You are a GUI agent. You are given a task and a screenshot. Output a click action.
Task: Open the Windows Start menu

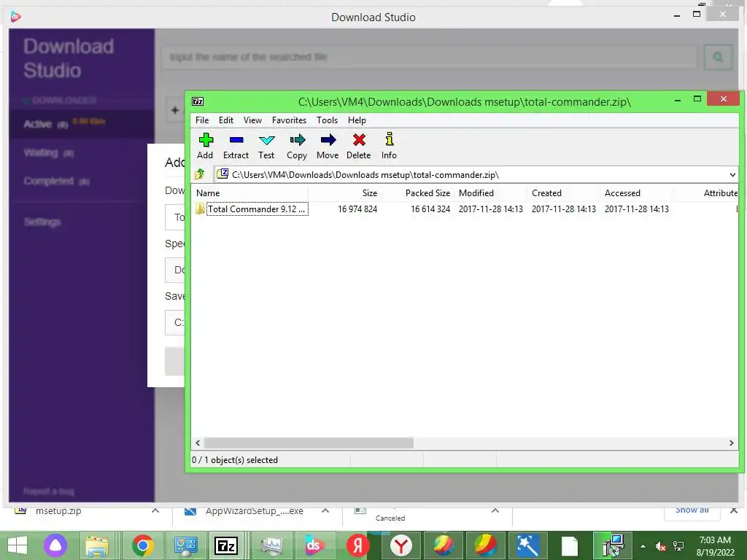point(18,545)
